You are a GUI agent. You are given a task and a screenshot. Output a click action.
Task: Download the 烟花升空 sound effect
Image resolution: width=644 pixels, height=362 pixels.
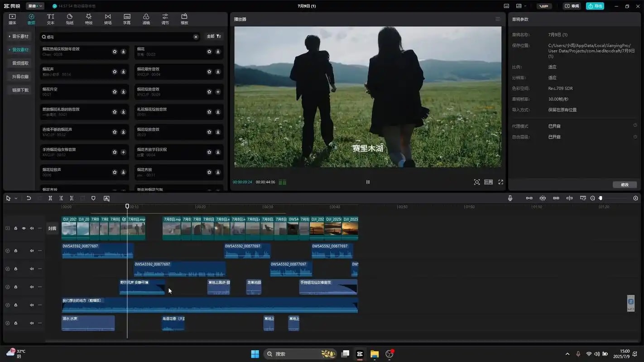(123, 92)
